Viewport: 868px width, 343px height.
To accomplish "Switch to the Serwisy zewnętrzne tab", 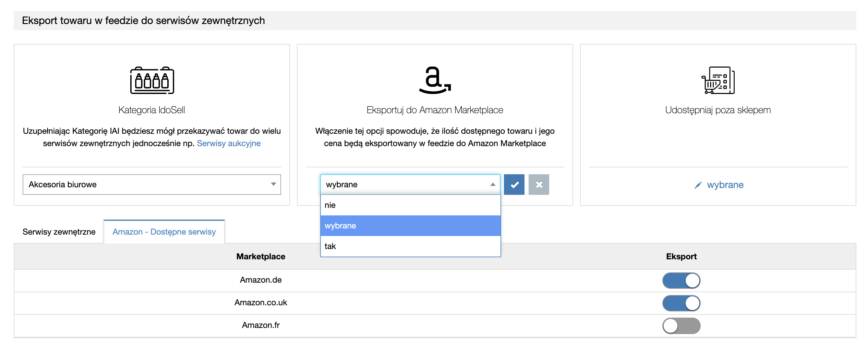I will 59,232.
